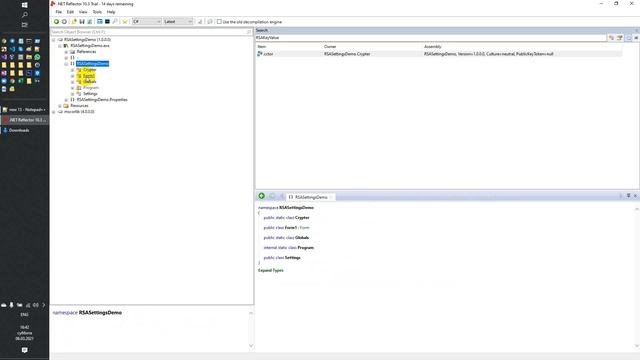Select the mscorlib (4.0.0.0) tree item
640x360 pixels.
(79, 112)
